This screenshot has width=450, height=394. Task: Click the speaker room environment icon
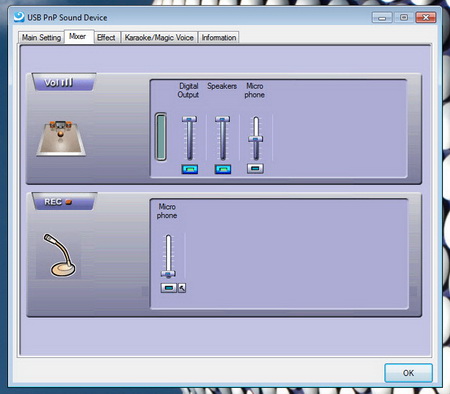pyautogui.click(x=61, y=139)
